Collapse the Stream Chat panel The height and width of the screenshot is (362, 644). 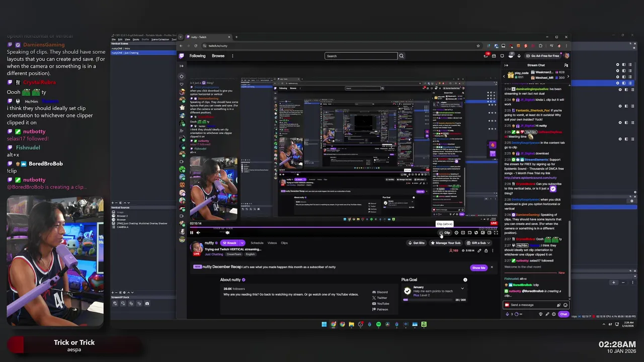506,65
